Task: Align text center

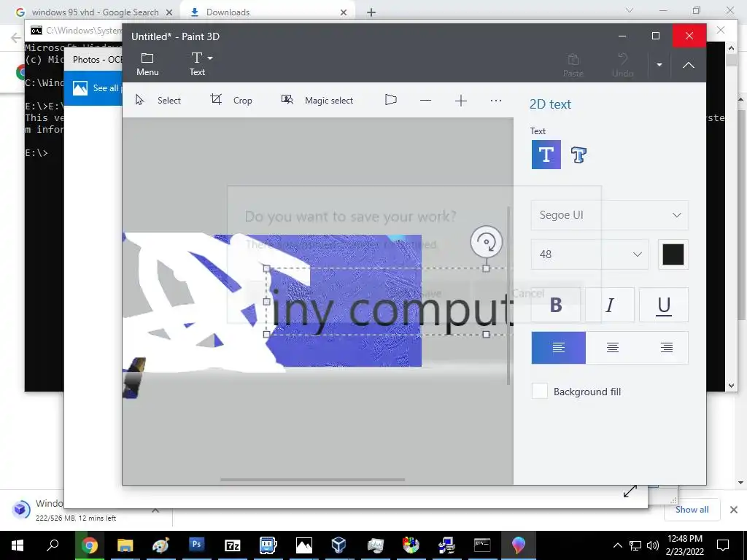Action: coord(613,348)
